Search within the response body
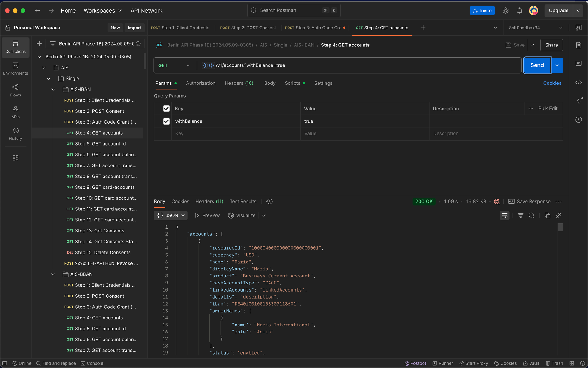The height and width of the screenshot is (368, 588). pyautogui.click(x=532, y=215)
